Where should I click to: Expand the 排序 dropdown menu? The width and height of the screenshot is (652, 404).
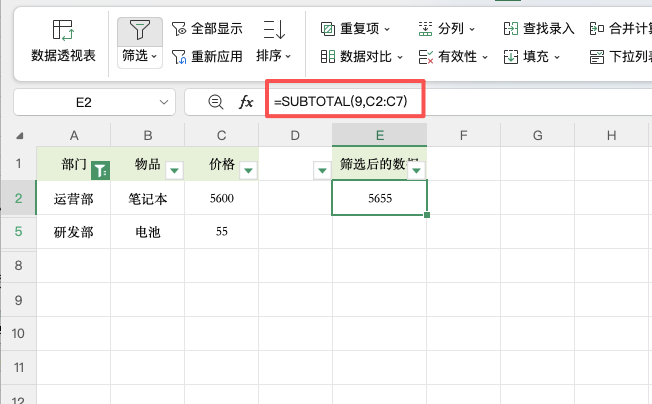(273, 56)
